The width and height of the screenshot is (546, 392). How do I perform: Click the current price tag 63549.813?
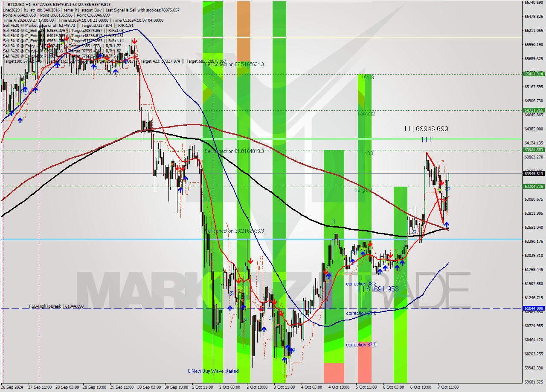coord(533,173)
